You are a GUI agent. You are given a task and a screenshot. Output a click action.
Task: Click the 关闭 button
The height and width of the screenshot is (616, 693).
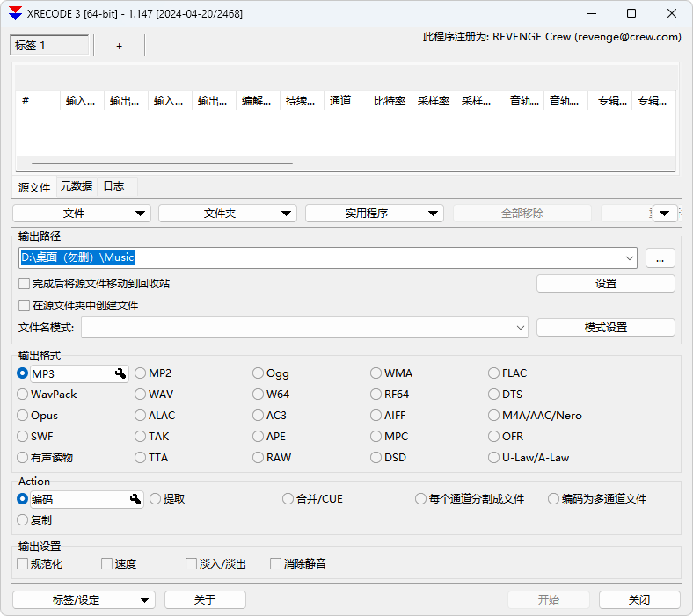point(639,599)
